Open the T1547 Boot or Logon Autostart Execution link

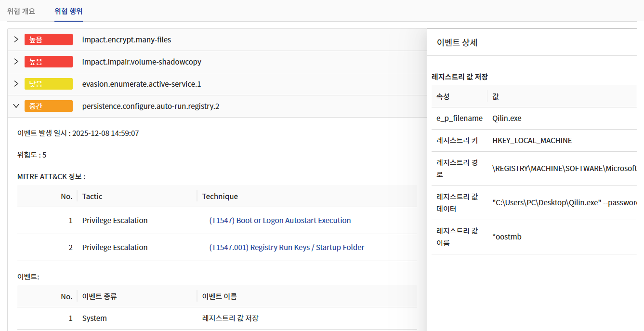pos(280,220)
